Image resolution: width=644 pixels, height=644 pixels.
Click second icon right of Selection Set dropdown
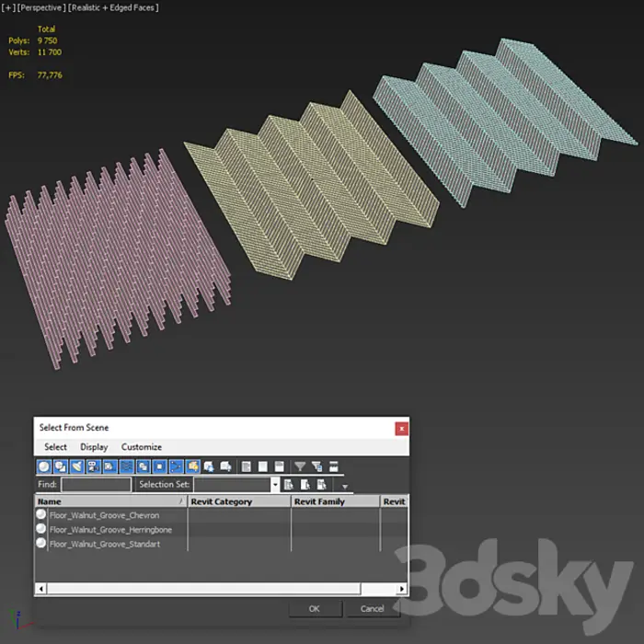point(305,485)
